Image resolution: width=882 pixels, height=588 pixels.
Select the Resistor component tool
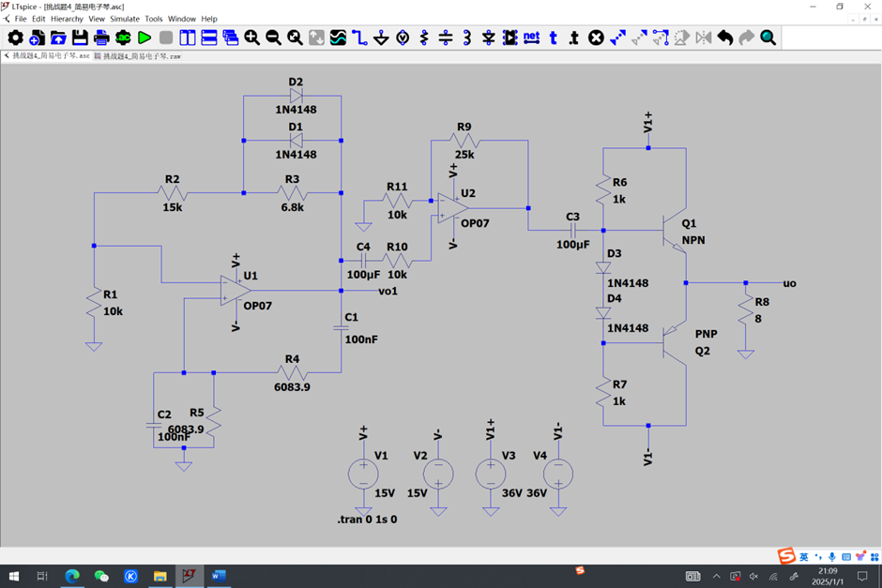click(424, 38)
